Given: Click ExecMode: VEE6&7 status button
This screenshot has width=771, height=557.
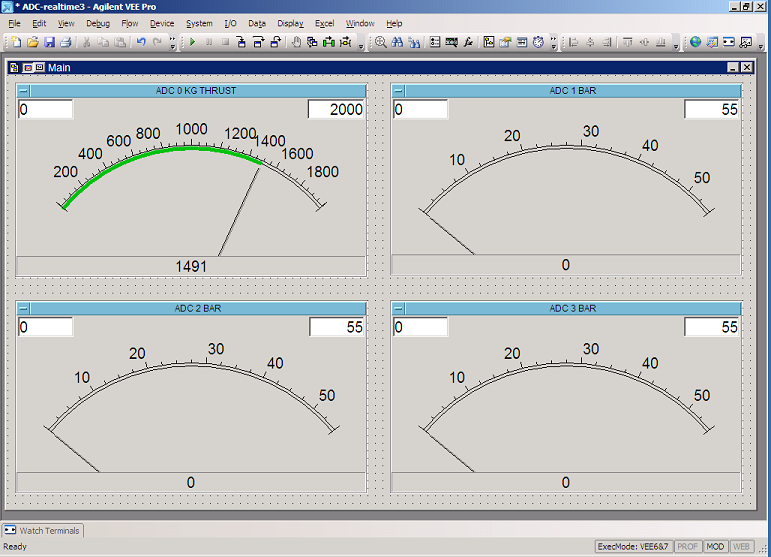Looking at the screenshot, I should [x=633, y=547].
